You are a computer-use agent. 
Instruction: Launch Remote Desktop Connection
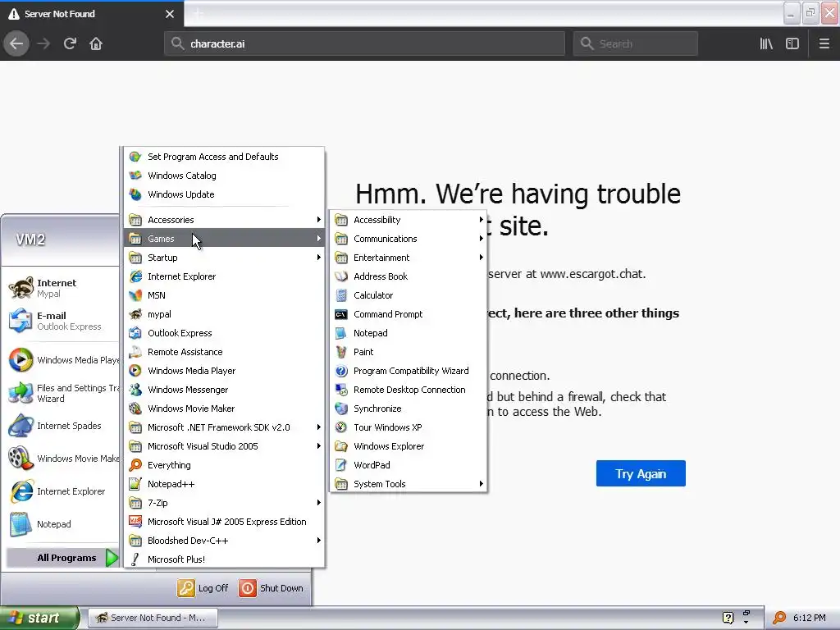[409, 390]
